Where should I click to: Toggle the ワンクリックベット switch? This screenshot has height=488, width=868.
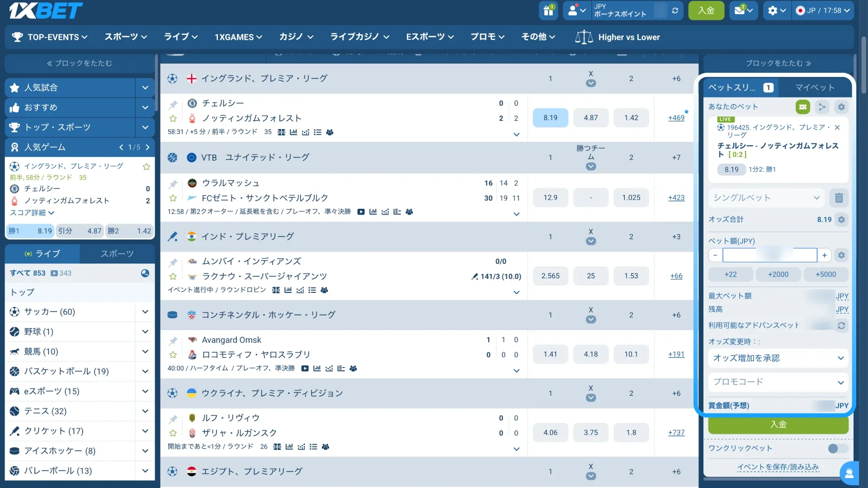[x=838, y=448]
